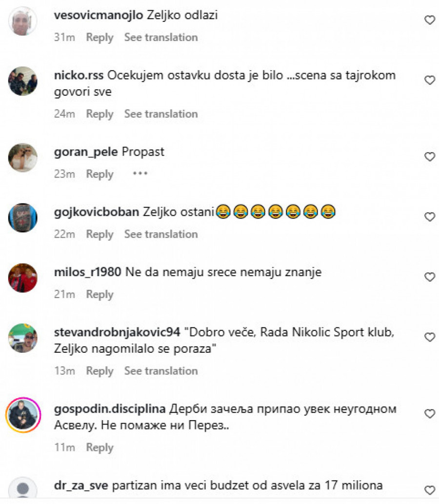Reply to gospodin.disciplina's comment
Viewport: 439px width, 504px height.
click(100, 447)
